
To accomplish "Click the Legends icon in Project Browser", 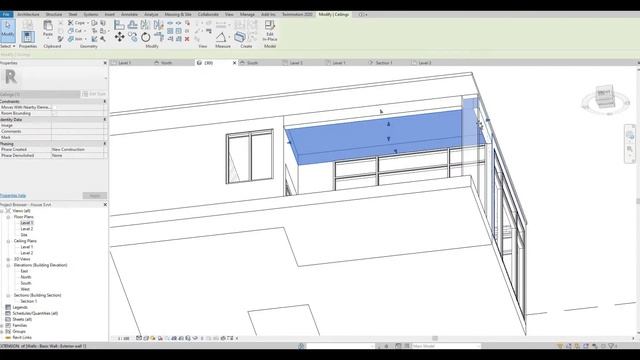I will (8, 307).
